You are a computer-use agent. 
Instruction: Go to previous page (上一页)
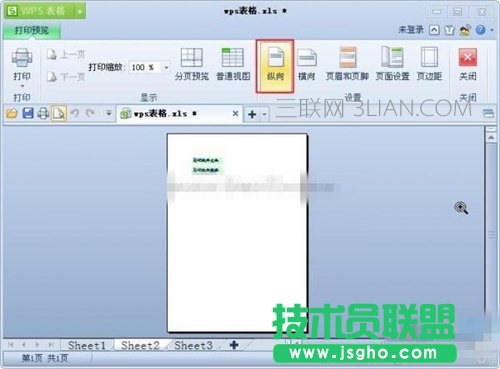point(66,54)
